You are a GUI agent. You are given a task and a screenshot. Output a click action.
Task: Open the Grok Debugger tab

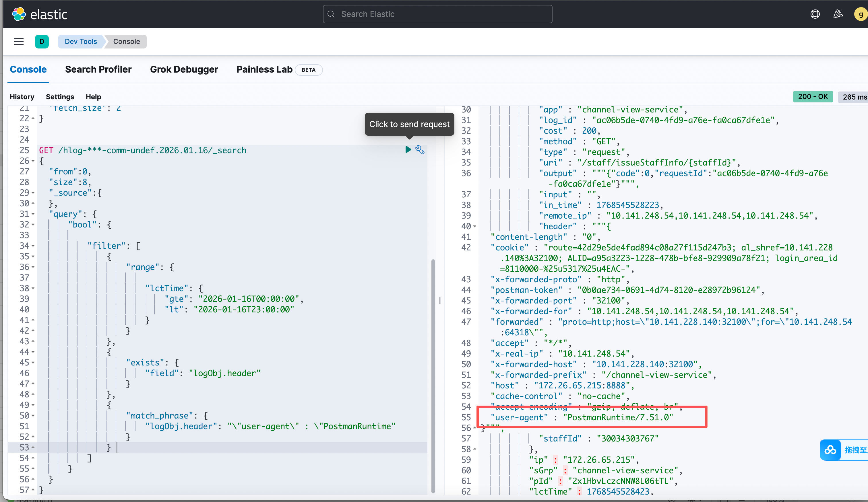tap(184, 69)
